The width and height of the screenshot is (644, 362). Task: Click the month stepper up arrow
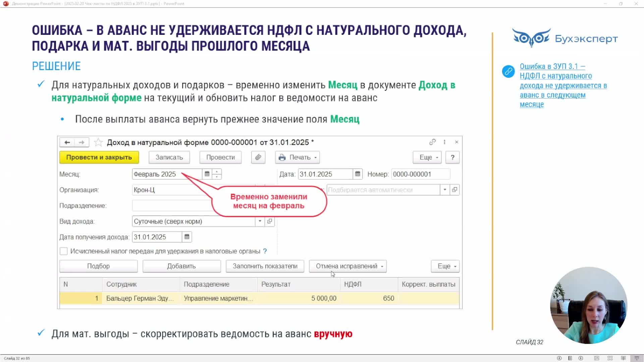pos(217,172)
